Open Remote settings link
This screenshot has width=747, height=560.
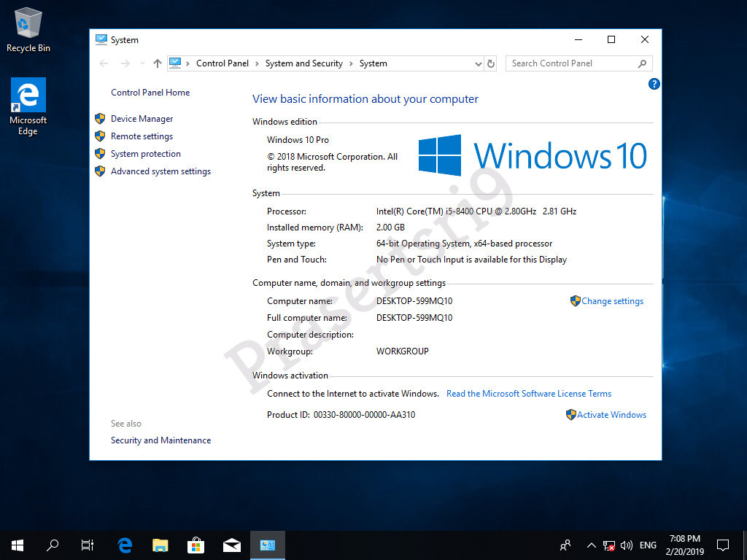[142, 136]
